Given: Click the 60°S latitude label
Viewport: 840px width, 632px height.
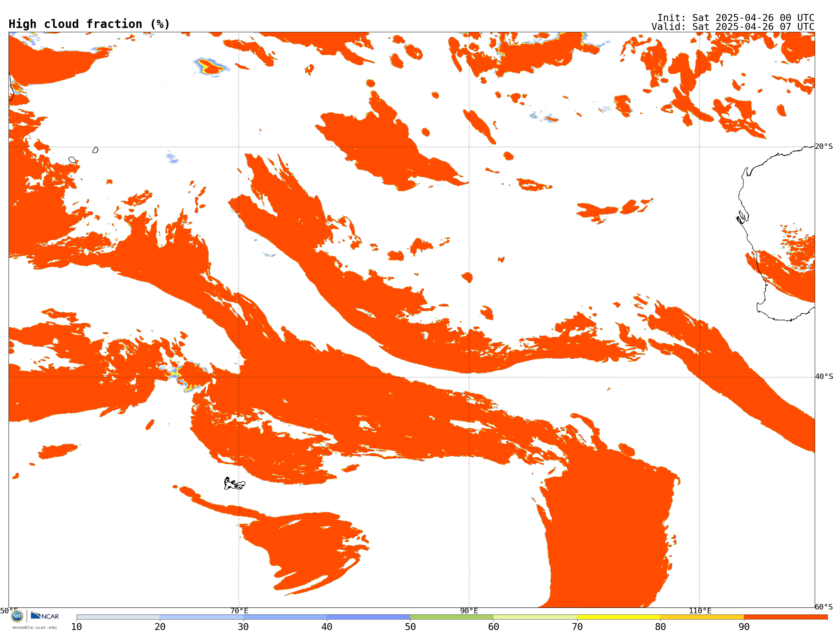Looking at the screenshot, I should (x=824, y=607).
